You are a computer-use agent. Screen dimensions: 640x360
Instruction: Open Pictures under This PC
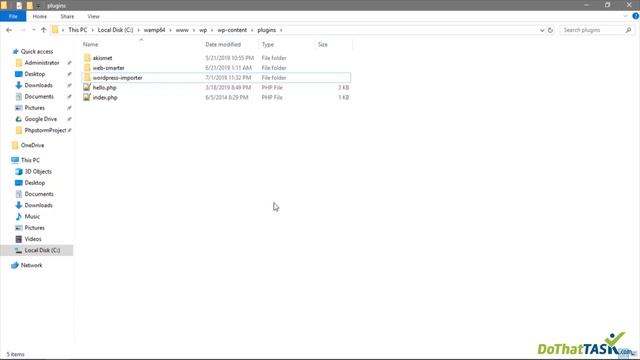pos(34,228)
